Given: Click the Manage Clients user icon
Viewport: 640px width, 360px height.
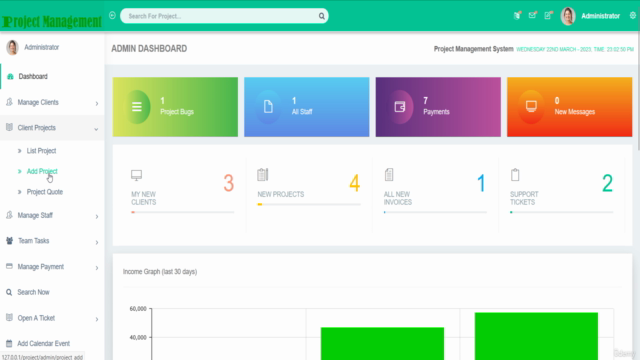Looking at the screenshot, I should [x=9, y=102].
